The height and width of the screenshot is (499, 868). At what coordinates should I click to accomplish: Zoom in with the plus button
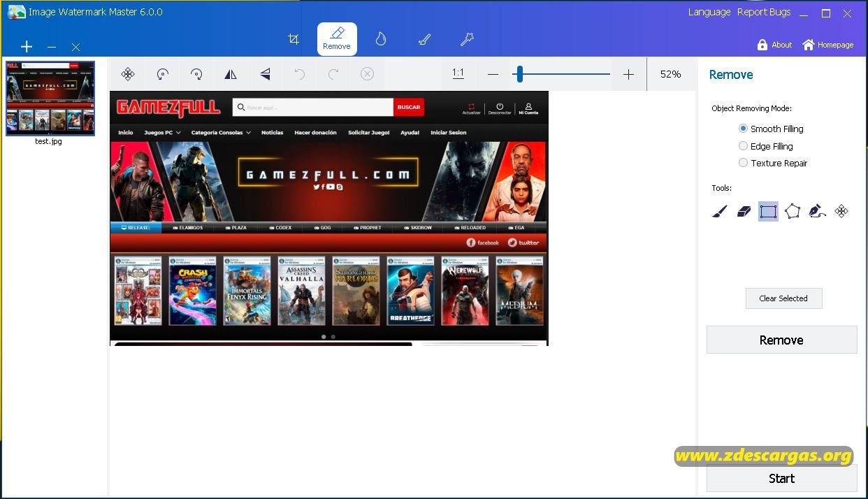(x=628, y=74)
